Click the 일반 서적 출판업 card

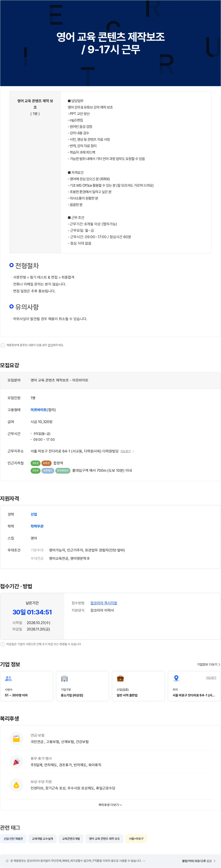click(138, 686)
